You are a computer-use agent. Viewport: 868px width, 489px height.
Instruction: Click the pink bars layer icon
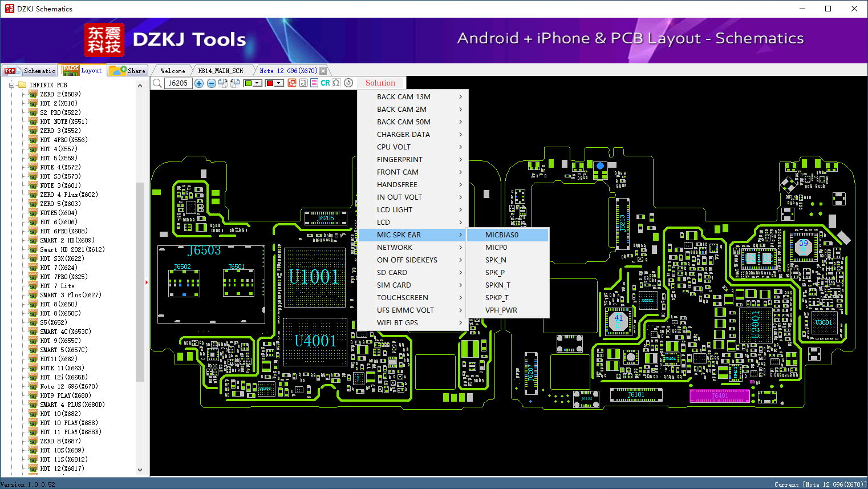(x=314, y=83)
